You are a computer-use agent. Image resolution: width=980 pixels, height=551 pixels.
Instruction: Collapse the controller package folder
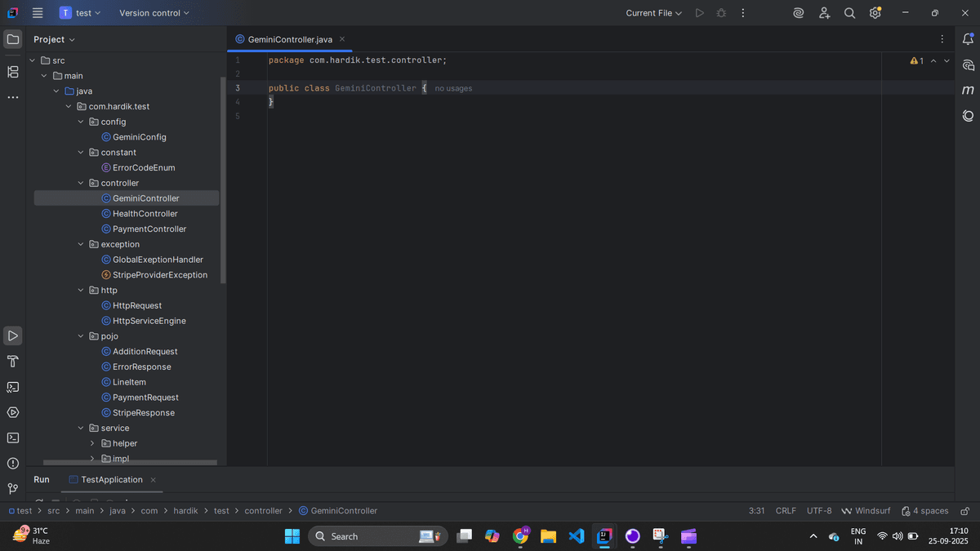coord(81,183)
